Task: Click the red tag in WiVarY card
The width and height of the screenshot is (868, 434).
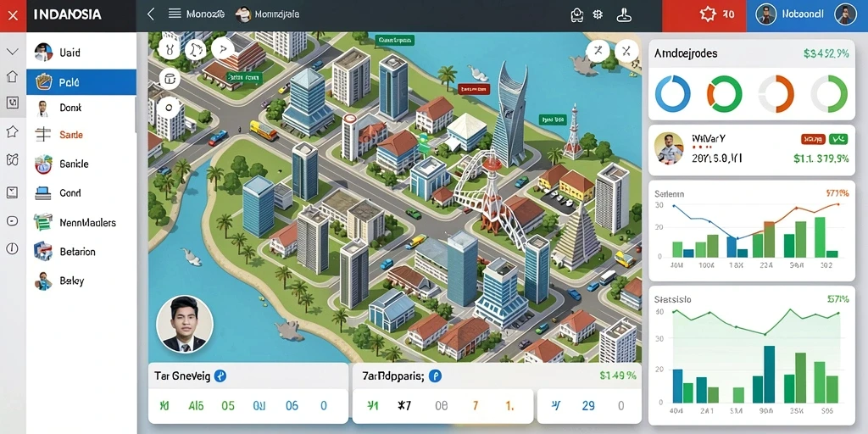Action: [x=813, y=139]
